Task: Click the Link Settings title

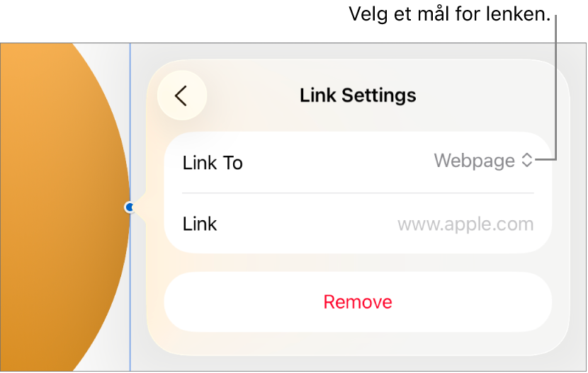Action: pyautogui.click(x=358, y=96)
